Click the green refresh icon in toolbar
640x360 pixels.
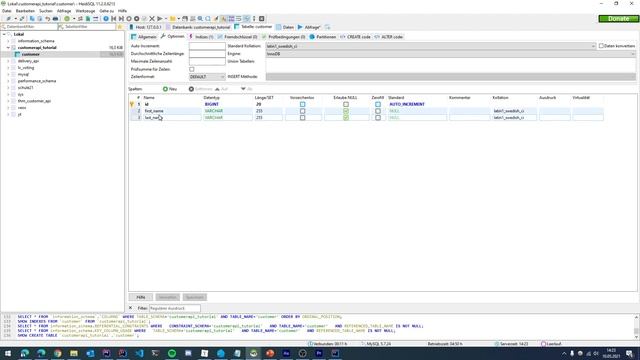click(67, 19)
